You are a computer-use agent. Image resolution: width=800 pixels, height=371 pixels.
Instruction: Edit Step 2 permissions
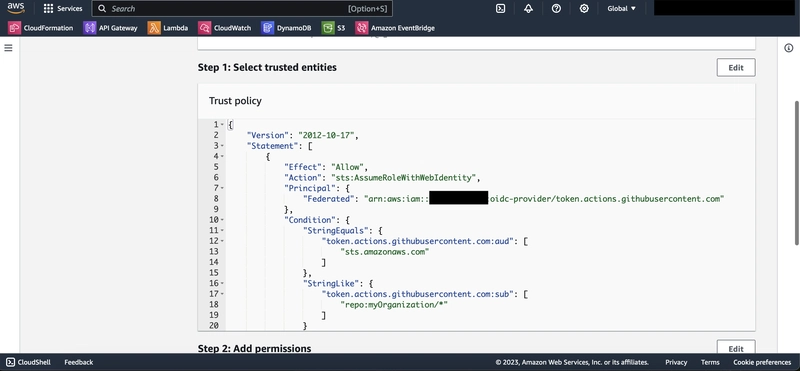(736, 347)
